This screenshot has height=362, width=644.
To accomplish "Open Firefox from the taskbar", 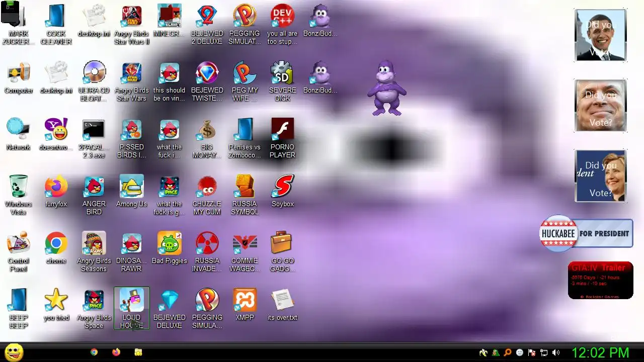I will tap(116, 352).
